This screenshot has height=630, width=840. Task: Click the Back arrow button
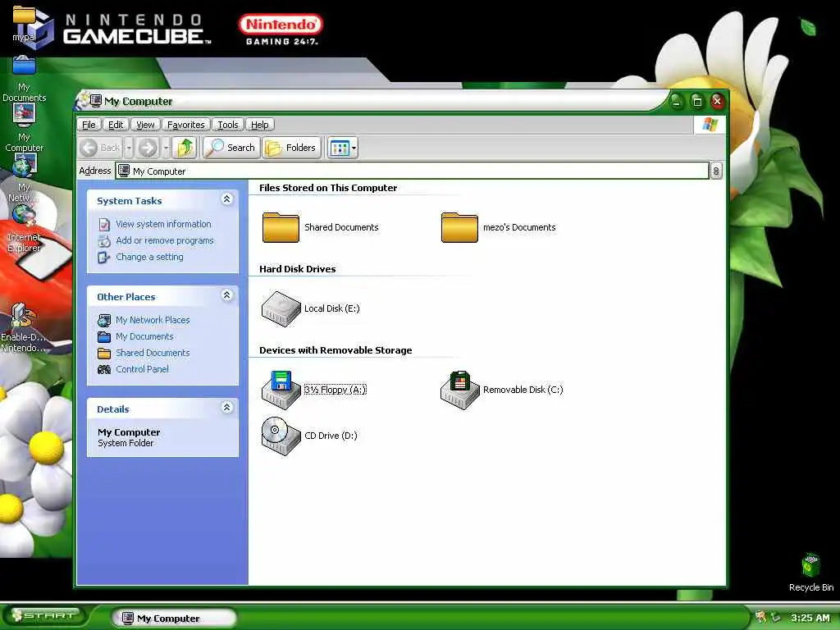(x=100, y=148)
